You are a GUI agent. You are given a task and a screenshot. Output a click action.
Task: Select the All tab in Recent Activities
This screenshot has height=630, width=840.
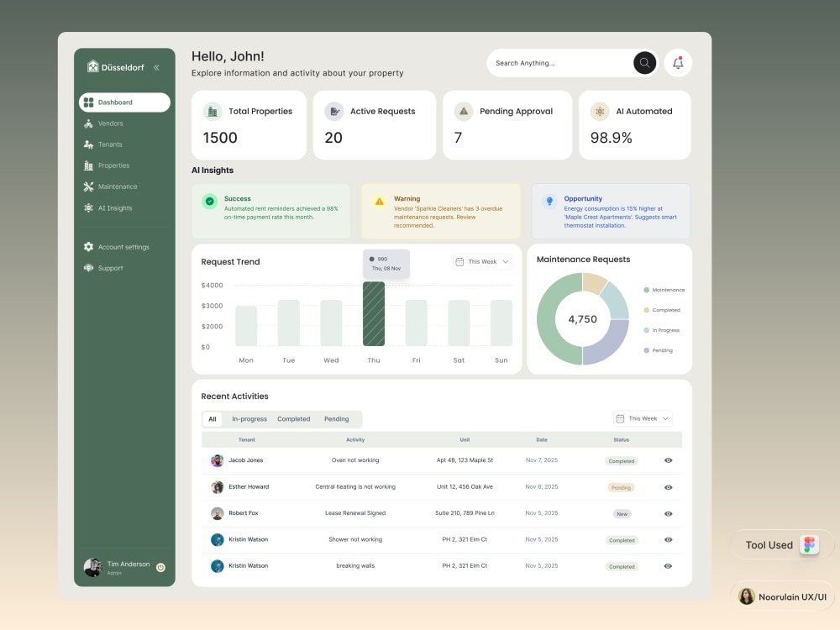(x=213, y=419)
